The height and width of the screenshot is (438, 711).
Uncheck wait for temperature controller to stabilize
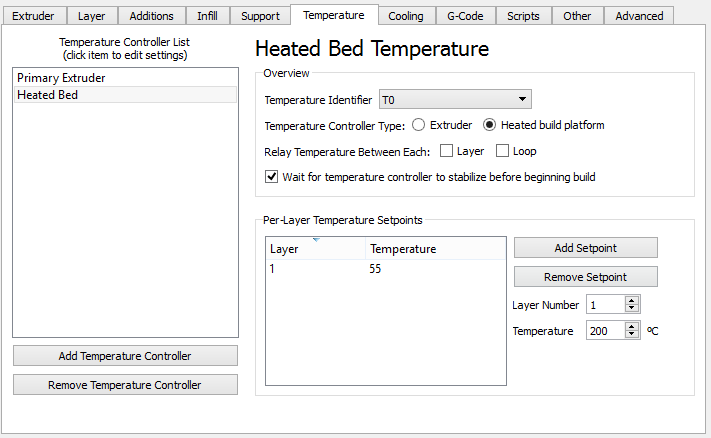(x=272, y=177)
